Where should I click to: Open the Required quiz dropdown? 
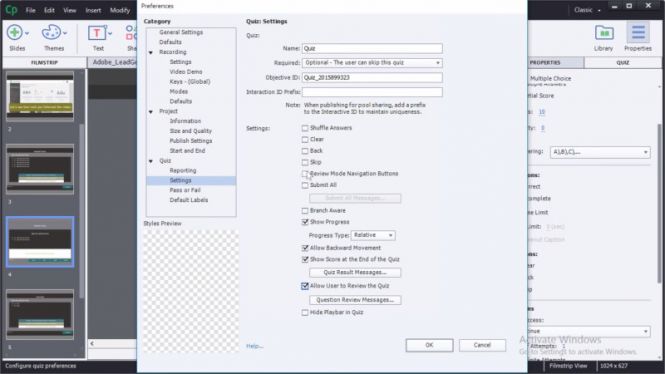[372, 63]
